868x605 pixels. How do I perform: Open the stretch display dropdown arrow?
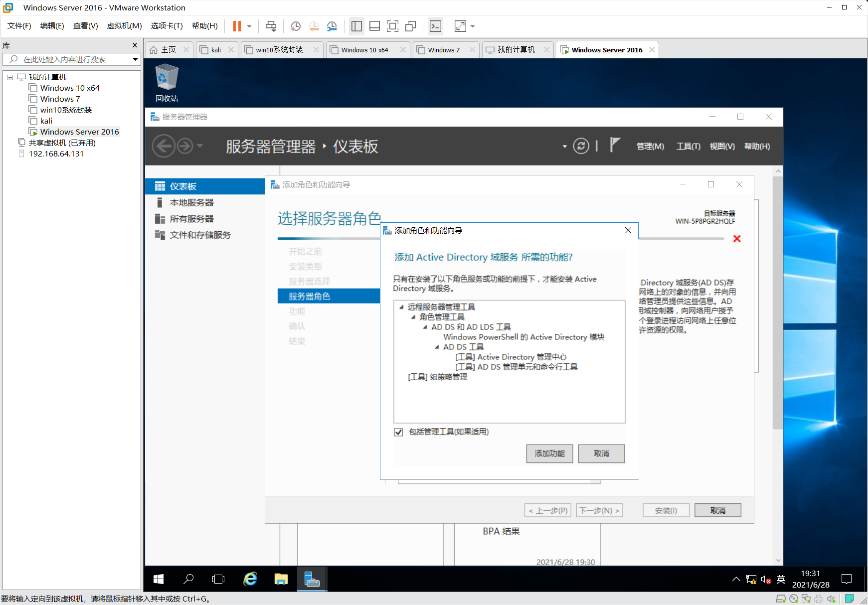click(473, 26)
